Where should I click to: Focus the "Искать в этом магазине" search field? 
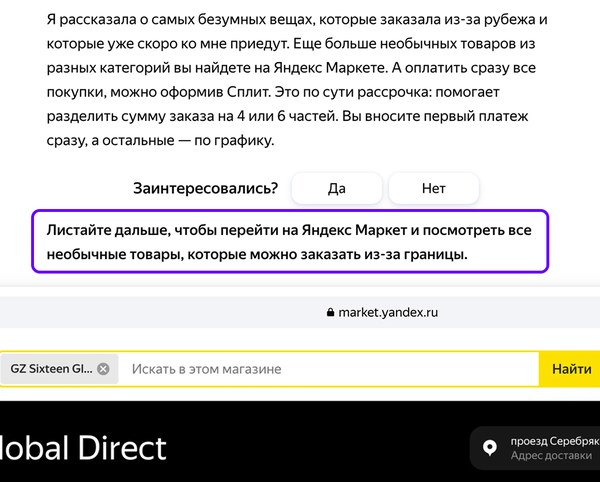(328, 369)
